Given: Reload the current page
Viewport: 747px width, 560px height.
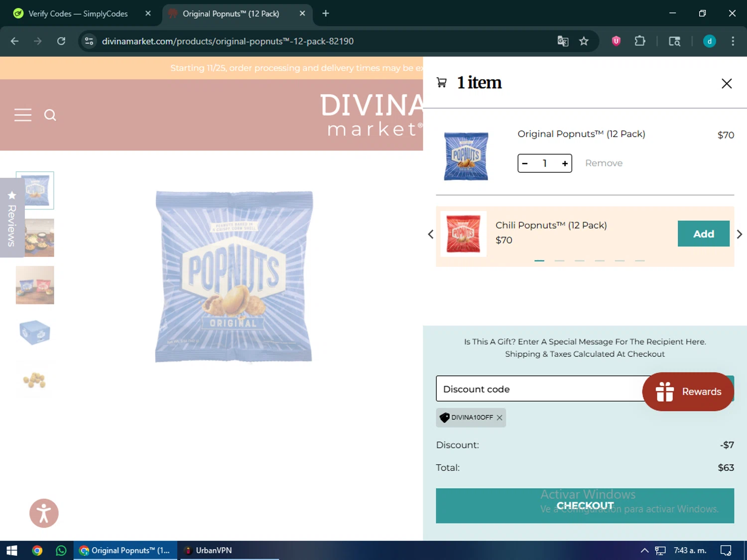Looking at the screenshot, I should coord(61,41).
